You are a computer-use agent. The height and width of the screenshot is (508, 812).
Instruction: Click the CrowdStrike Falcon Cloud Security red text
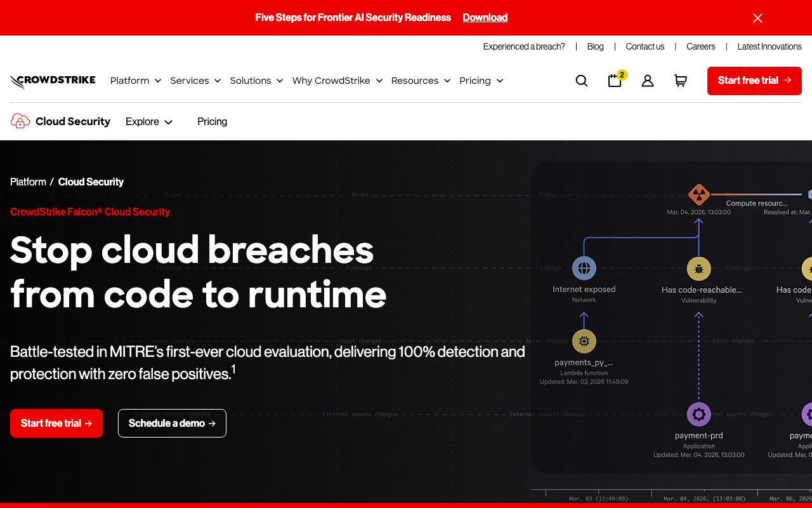(90, 211)
